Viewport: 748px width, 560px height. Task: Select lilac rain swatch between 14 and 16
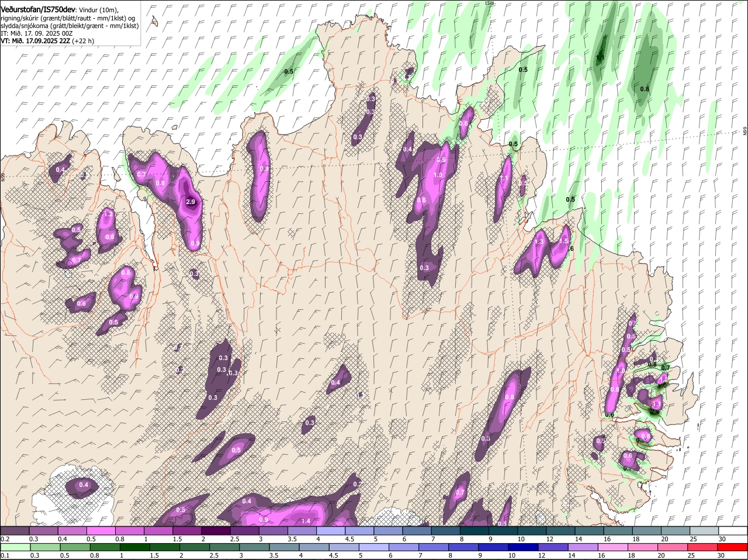(x=583, y=548)
